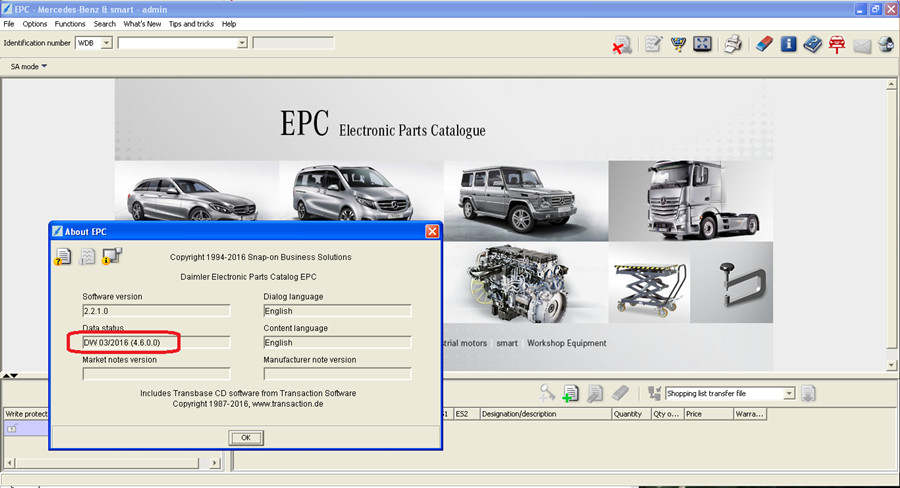Click the Data status field DW 03/2016

(x=156, y=343)
